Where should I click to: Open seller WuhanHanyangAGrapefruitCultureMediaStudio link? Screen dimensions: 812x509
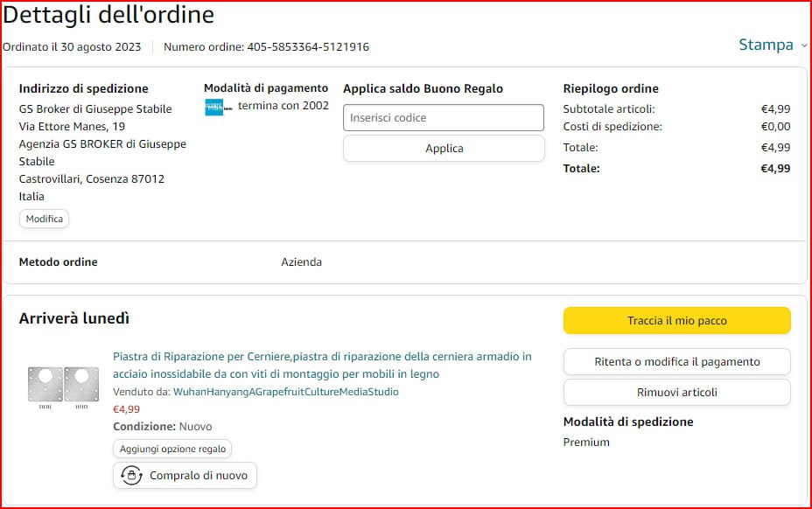(286, 392)
